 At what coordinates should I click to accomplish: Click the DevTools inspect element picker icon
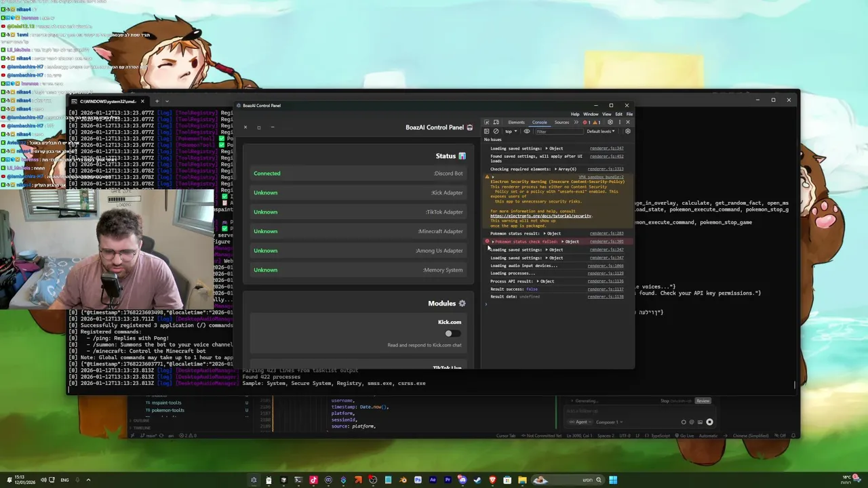[486, 122]
